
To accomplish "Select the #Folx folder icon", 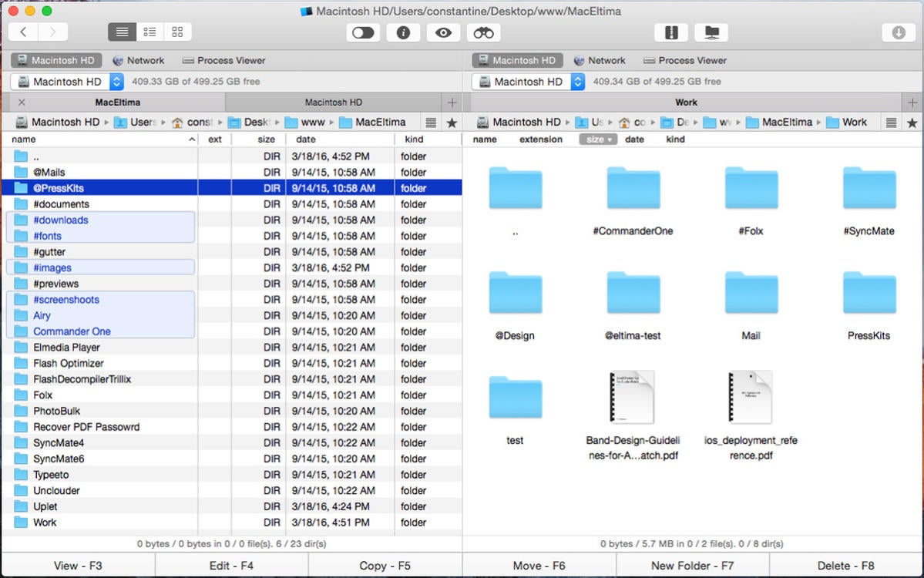I will (x=751, y=189).
